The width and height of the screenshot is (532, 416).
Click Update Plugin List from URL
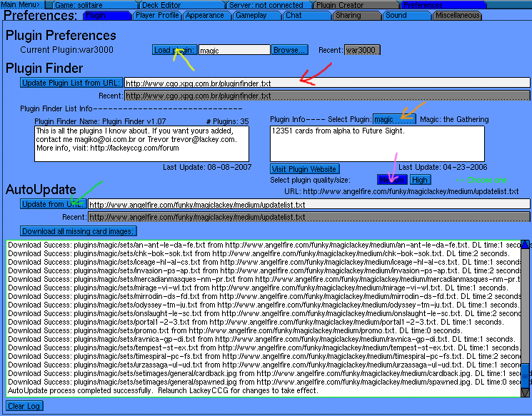point(71,83)
